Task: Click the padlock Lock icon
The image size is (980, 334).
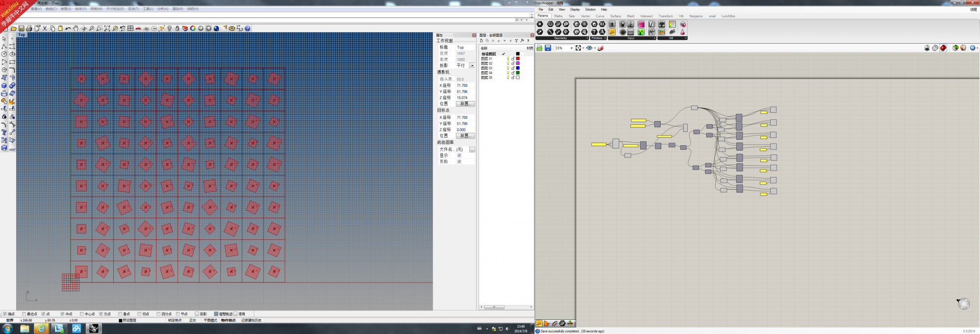Action: [x=178, y=28]
